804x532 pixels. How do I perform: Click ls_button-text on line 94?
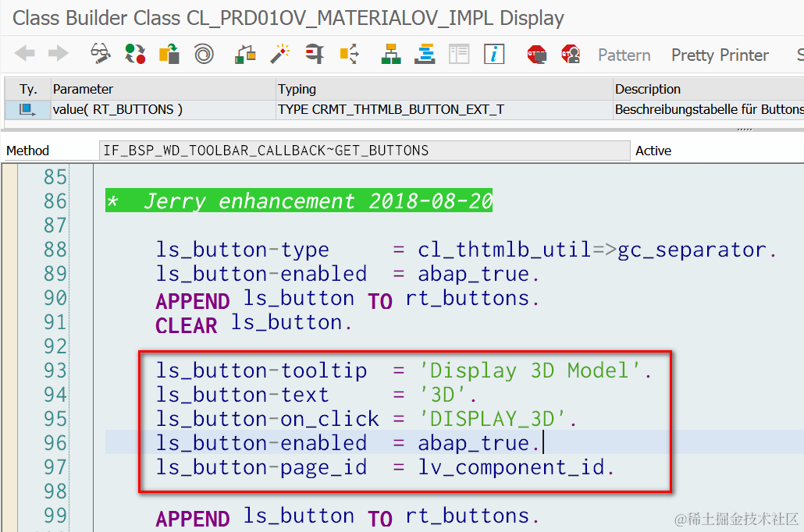(x=243, y=395)
